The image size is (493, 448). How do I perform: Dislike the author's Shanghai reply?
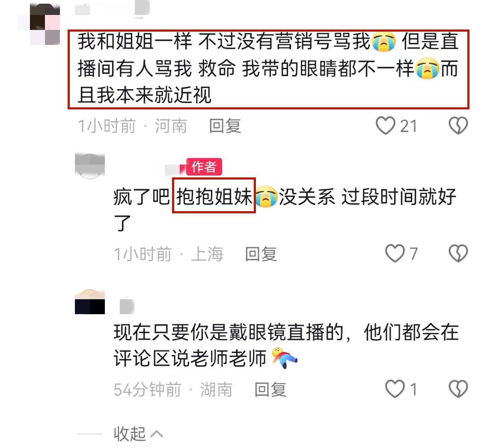pos(458,253)
